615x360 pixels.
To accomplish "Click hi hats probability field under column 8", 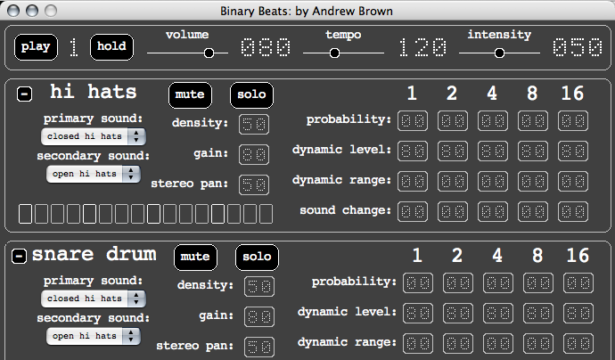I will tap(533, 121).
